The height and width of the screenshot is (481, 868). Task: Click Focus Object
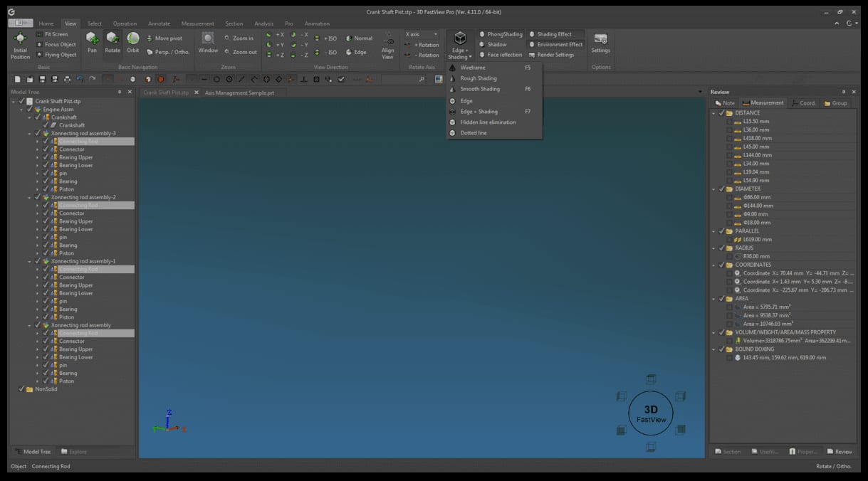point(56,44)
